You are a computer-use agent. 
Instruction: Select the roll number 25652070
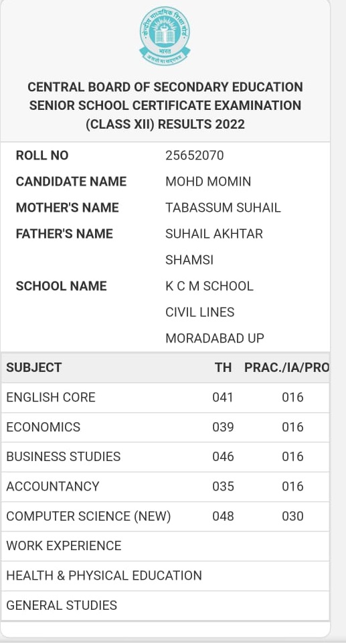pos(195,155)
